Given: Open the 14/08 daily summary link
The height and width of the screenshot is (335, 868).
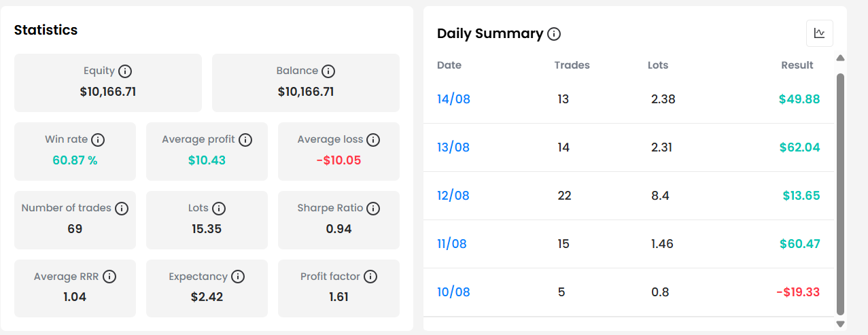Looking at the screenshot, I should [x=453, y=99].
